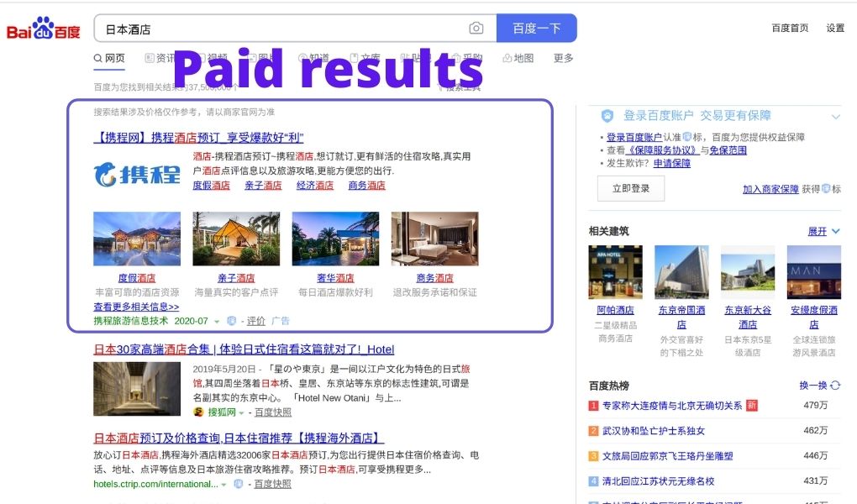Image resolution: width=857 pixels, height=504 pixels.
Task: Click the 搜狐网 source icon
Action: point(198,412)
